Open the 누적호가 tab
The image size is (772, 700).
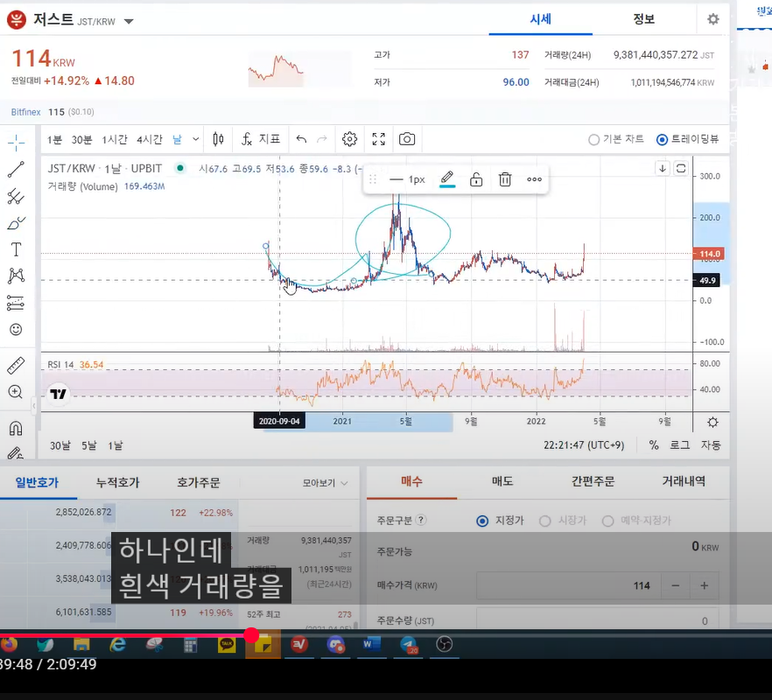[117, 482]
